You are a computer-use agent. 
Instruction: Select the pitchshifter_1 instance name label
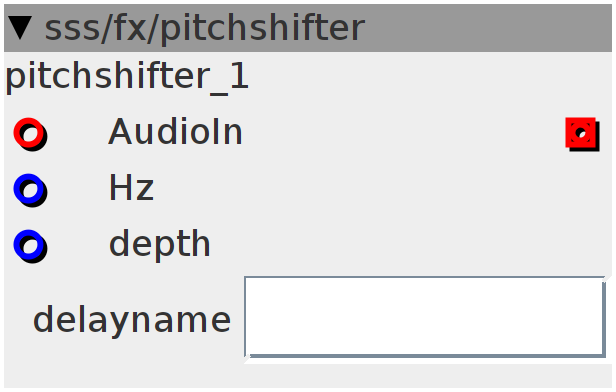127,77
